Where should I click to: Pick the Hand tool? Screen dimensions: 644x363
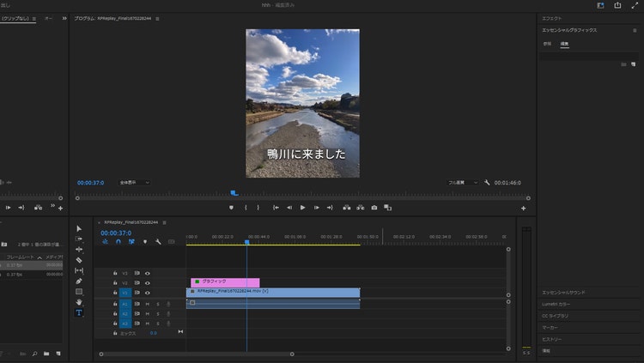79,302
